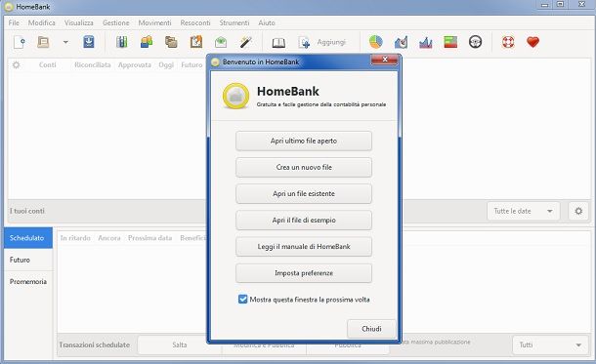Click Leggi il manuale di HomeBank button
Image resolution: width=596 pixels, height=364 pixels.
coord(304,247)
